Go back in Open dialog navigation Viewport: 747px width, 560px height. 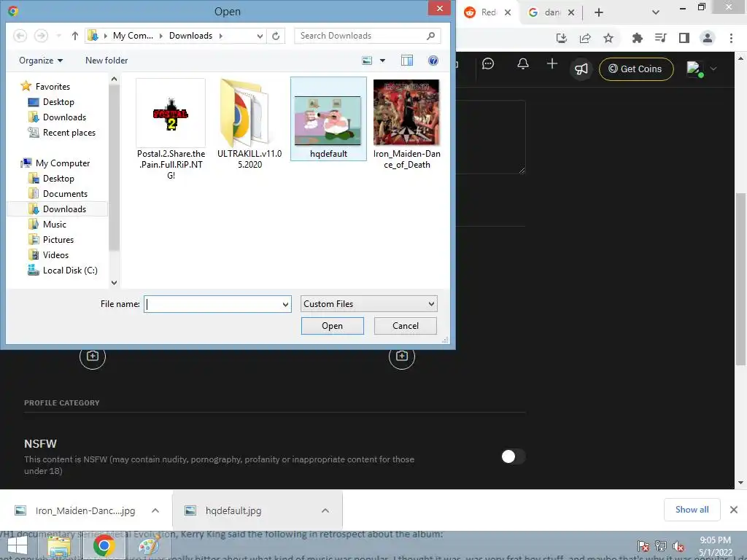(x=20, y=36)
